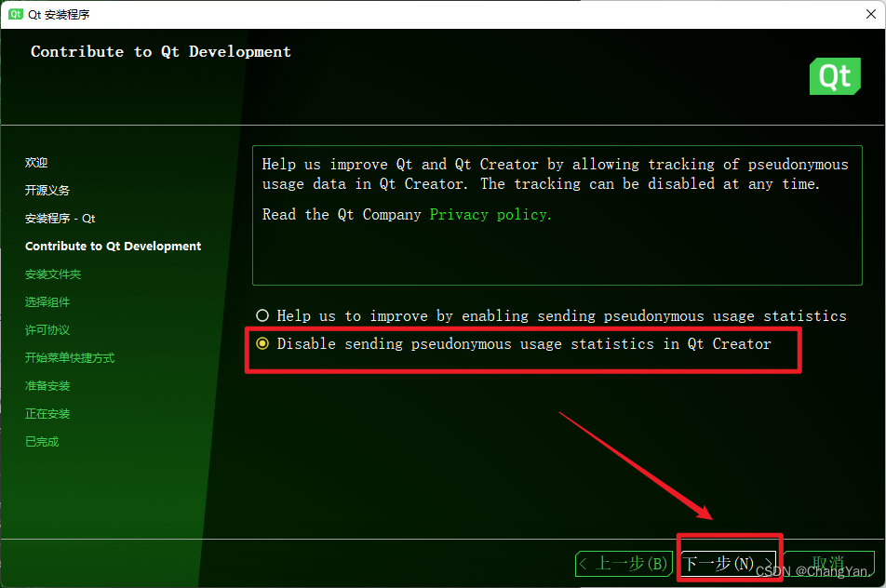Select the 许可协议 step in the sidebar
The width and height of the screenshot is (886, 588).
(47, 330)
